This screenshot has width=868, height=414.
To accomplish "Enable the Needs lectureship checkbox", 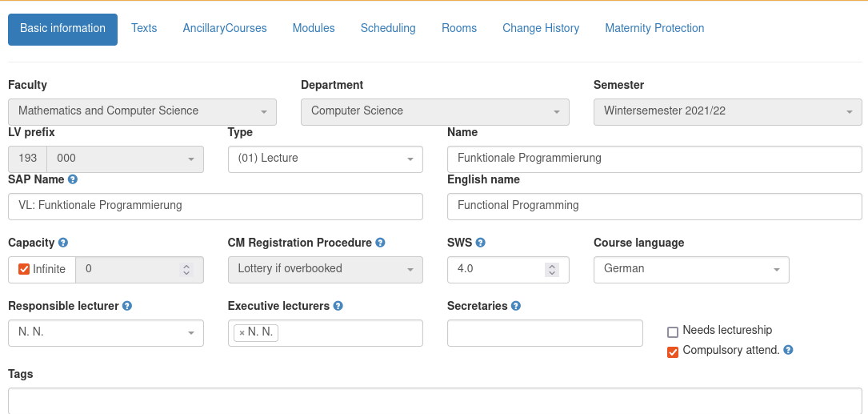I will tap(673, 332).
